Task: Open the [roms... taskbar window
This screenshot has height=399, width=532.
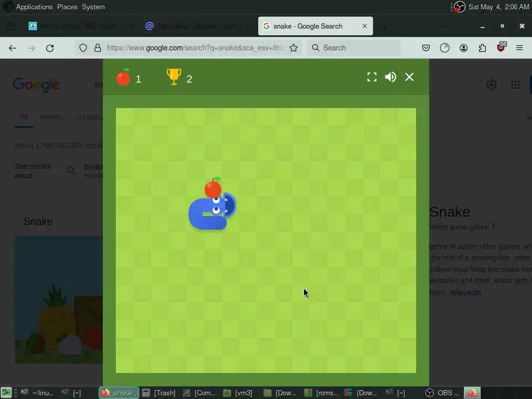Action: tap(322, 393)
